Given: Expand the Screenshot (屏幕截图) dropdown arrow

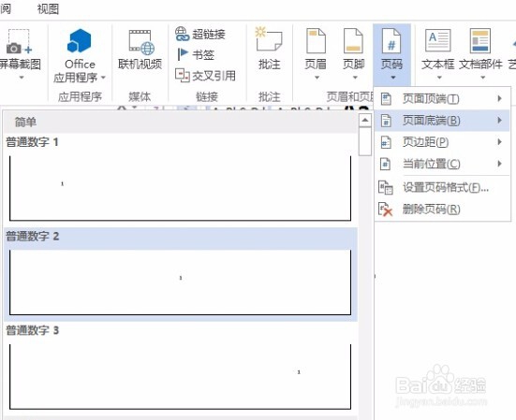Looking at the screenshot, I should pos(22,78).
